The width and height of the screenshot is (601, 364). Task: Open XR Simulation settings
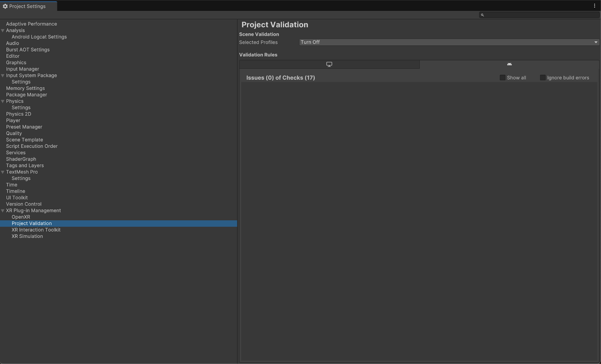27,236
